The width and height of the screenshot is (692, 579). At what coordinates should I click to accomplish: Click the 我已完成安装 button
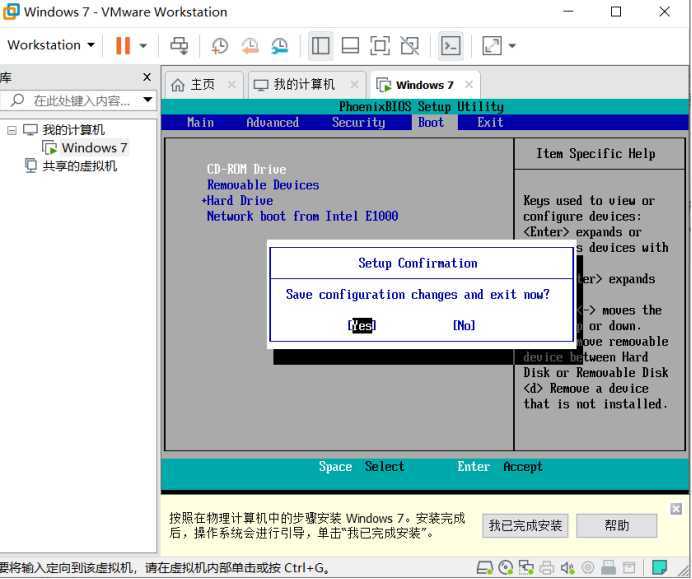tap(525, 526)
